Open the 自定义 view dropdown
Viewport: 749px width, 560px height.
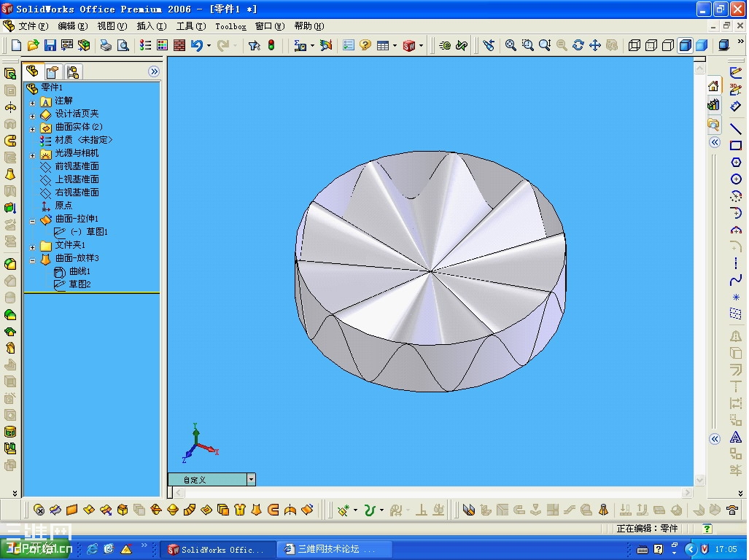251,479
